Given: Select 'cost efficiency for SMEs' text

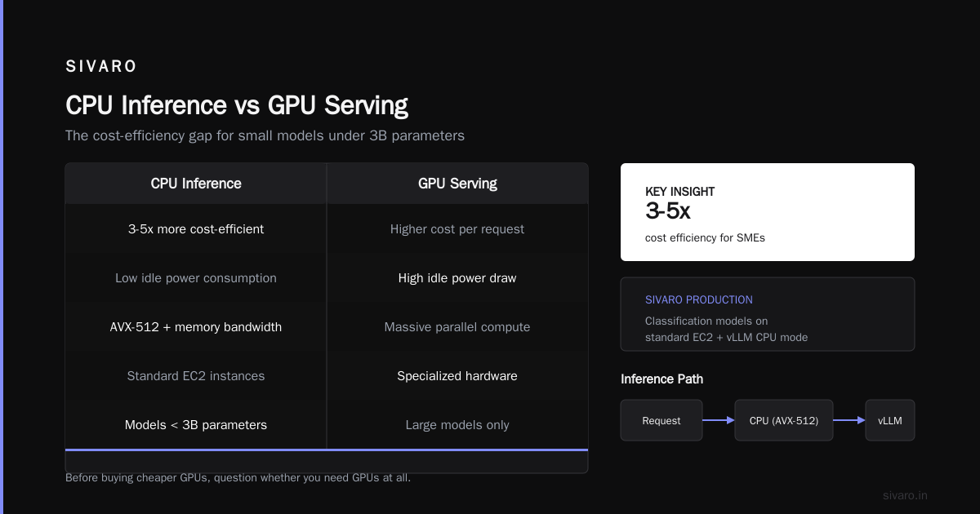Looking at the screenshot, I should pos(705,238).
